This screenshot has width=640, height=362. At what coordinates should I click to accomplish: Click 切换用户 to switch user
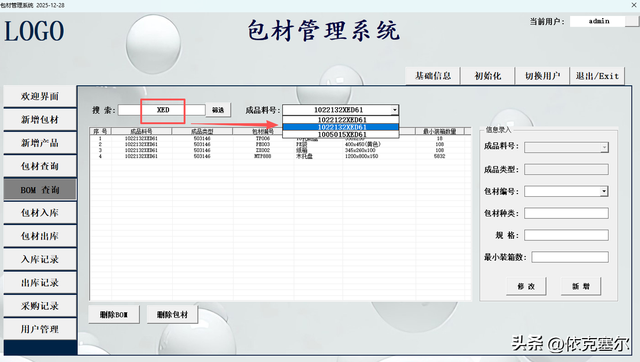click(542, 76)
